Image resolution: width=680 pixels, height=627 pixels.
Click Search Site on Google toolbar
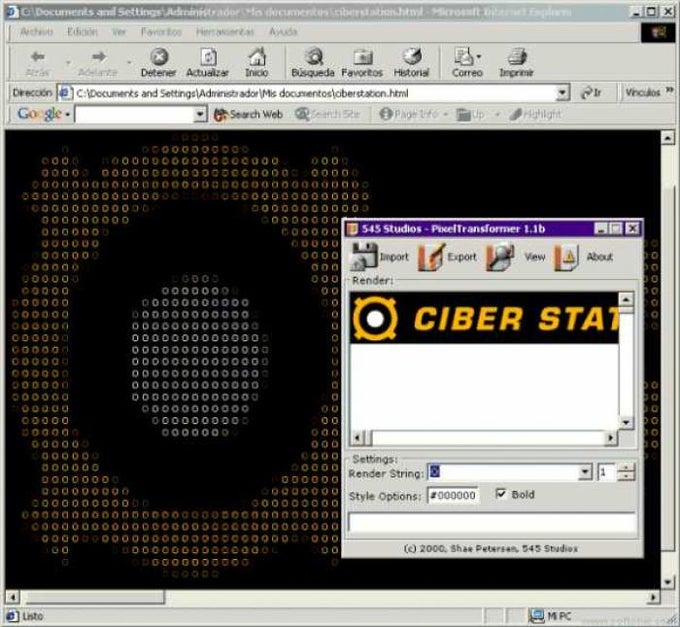[x=328, y=114]
